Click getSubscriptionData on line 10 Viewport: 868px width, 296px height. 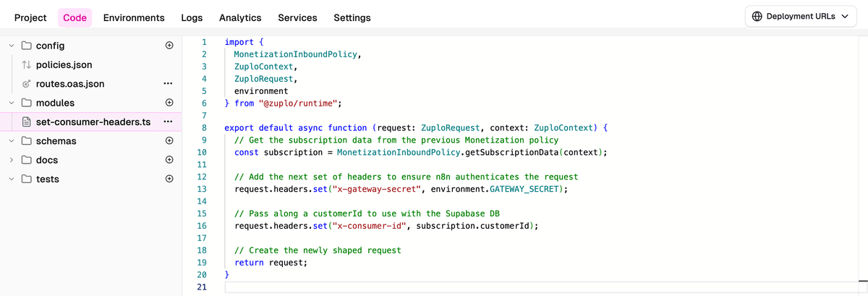coord(511,152)
